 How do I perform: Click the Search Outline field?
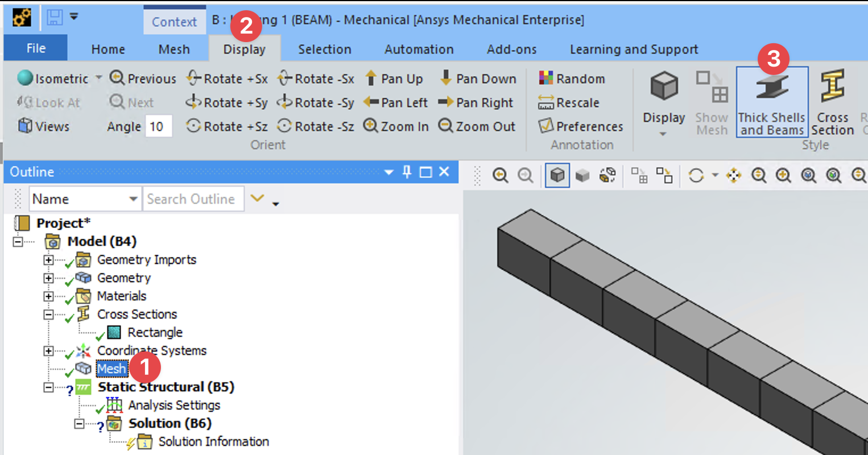[192, 199]
